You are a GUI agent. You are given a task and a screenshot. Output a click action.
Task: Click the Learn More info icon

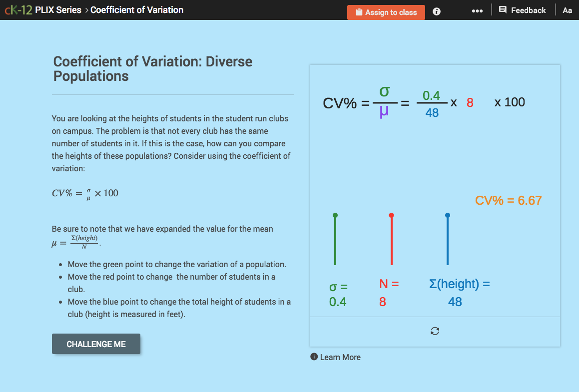click(313, 357)
